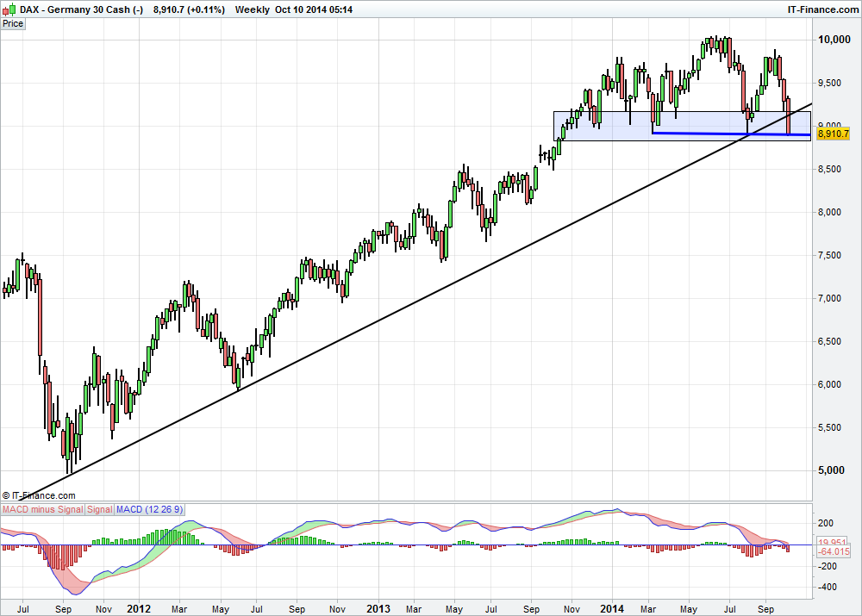Select the MACD minus Signal legend label
This screenshot has height=616, width=862.
pos(42,509)
